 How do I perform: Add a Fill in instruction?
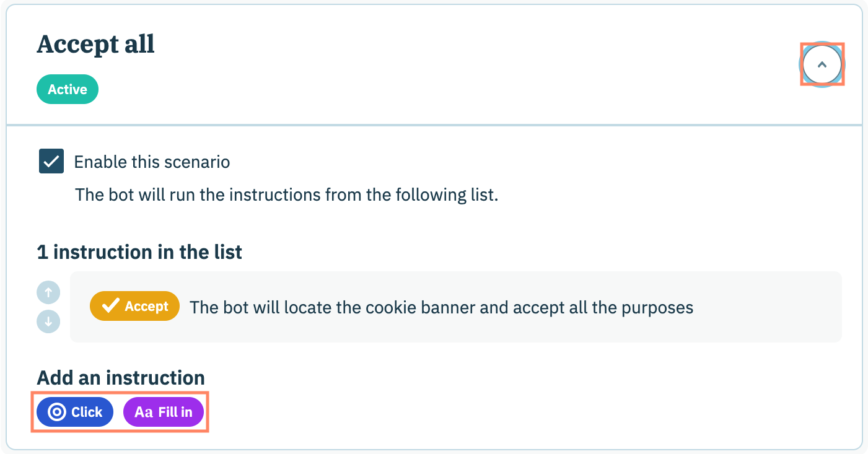164,413
